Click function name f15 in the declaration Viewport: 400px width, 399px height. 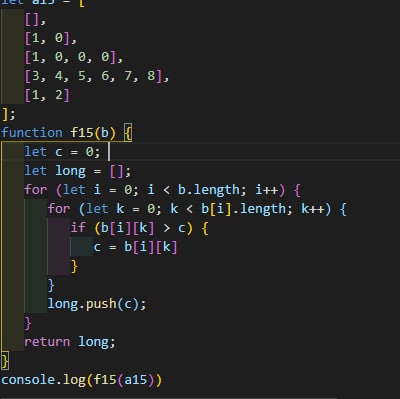(x=82, y=133)
